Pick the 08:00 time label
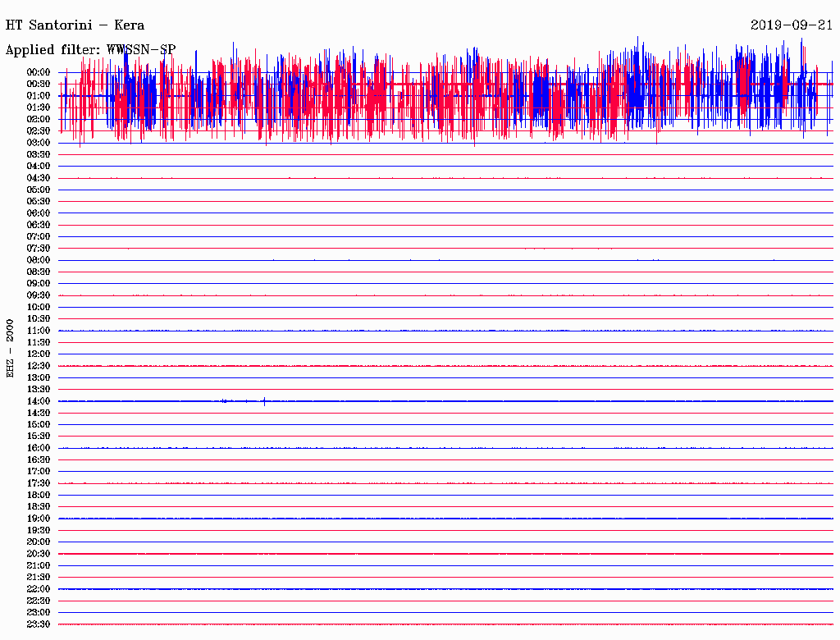The height and width of the screenshot is (640, 840). click(x=39, y=260)
